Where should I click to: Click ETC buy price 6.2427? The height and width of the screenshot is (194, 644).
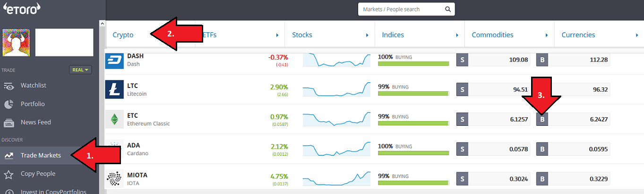click(x=599, y=119)
